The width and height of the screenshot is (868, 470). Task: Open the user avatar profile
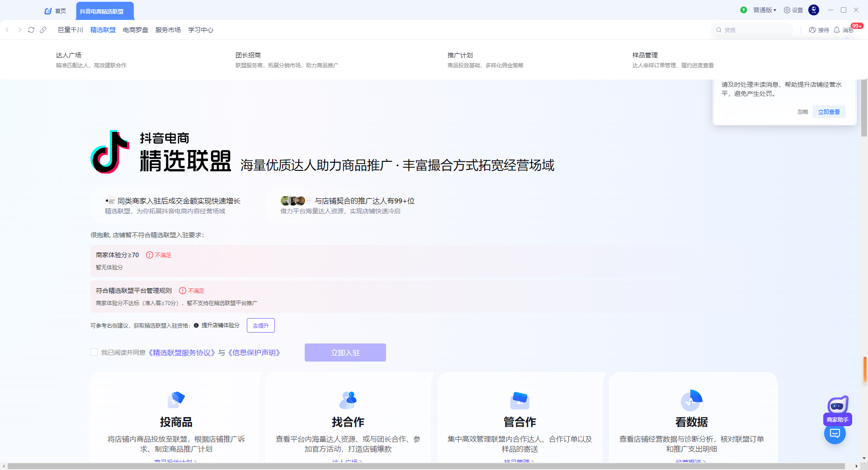pos(814,10)
